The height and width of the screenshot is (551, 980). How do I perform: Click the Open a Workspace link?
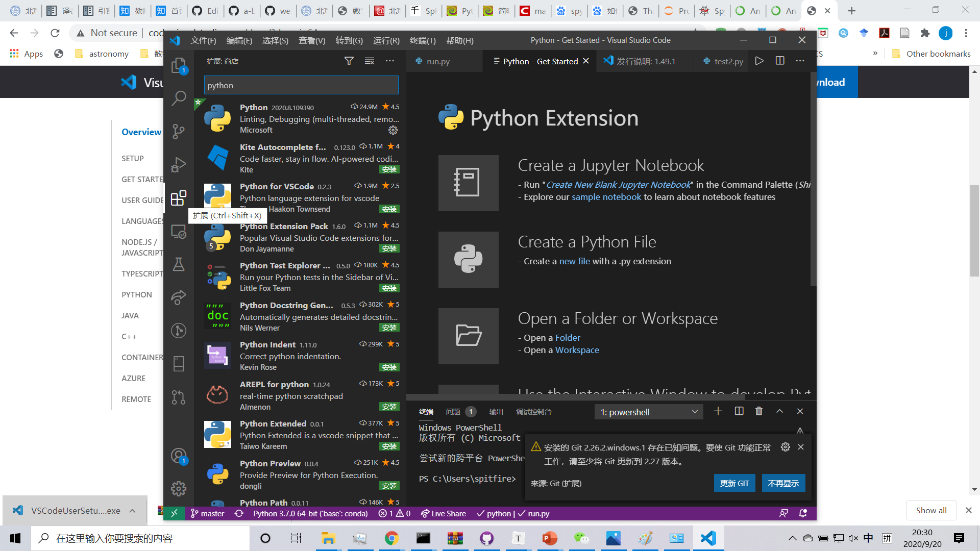coord(577,350)
